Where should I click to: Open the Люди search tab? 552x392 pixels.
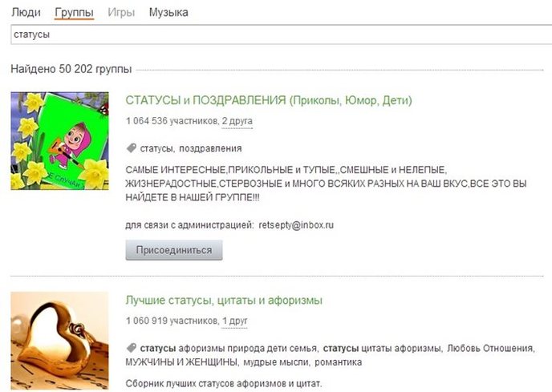pyautogui.click(x=26, y=12)
